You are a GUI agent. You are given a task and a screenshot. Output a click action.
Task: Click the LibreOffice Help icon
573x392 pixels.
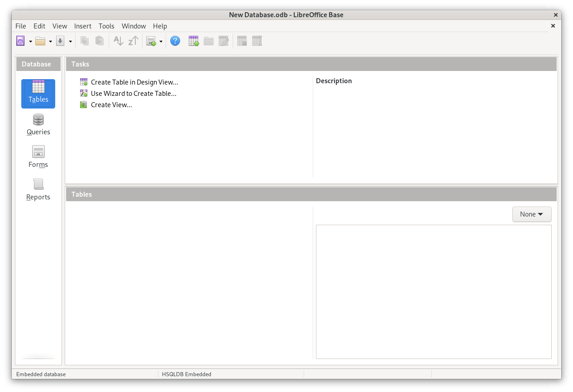pyautogui.click(x=175, y=41)
